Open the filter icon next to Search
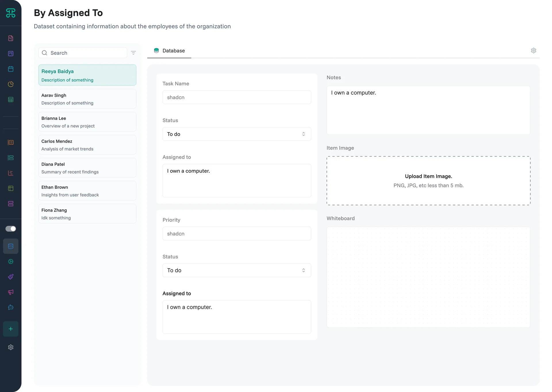Image resolution: width=552 pixels, height=392 pixels. 133,53
